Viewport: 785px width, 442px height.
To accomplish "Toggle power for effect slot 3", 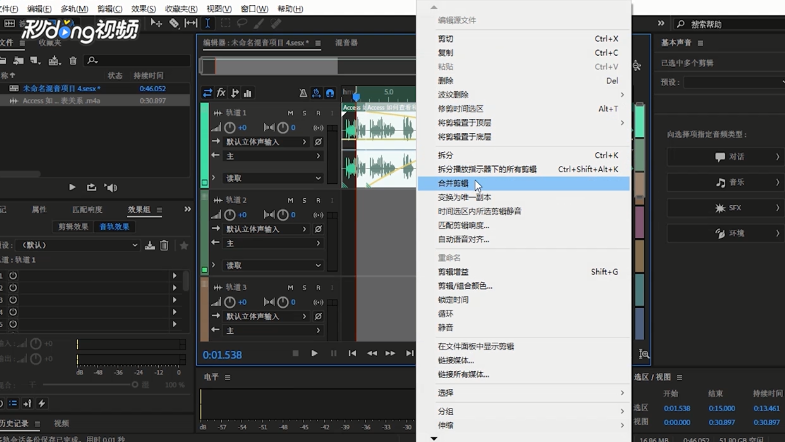I will [x=13, y=300].
